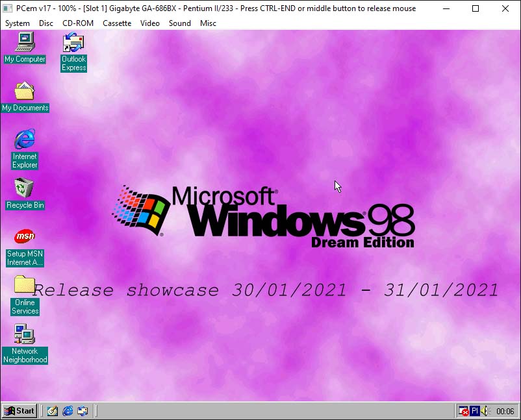Screen dimensions: 521x420
Task: Open the Sound menu
Action: pos(180,23)
